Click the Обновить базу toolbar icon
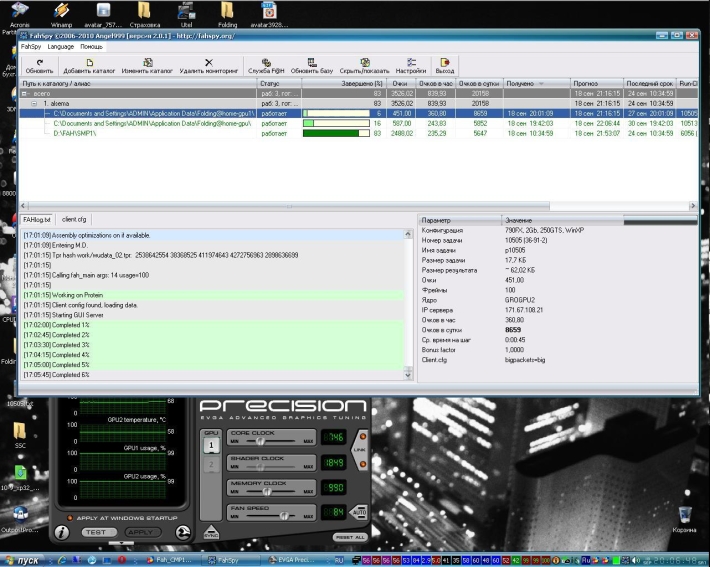 (312, 66)
